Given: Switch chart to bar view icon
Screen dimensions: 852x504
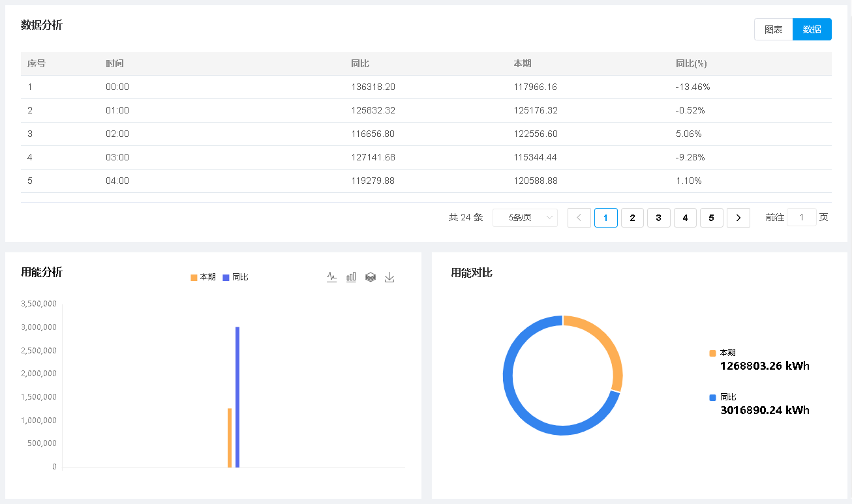Looking at the screenshot, I should [351, 277].
